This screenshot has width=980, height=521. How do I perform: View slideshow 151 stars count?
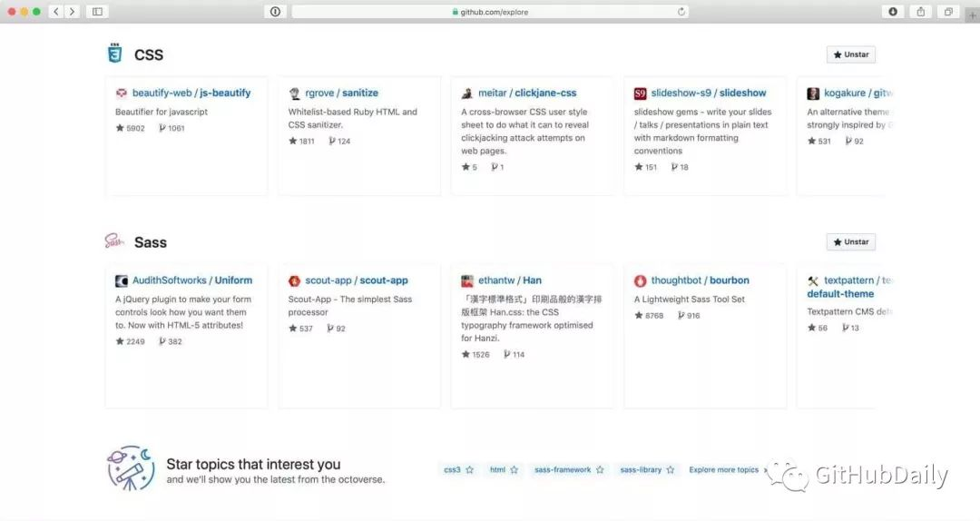coord(646,167)
